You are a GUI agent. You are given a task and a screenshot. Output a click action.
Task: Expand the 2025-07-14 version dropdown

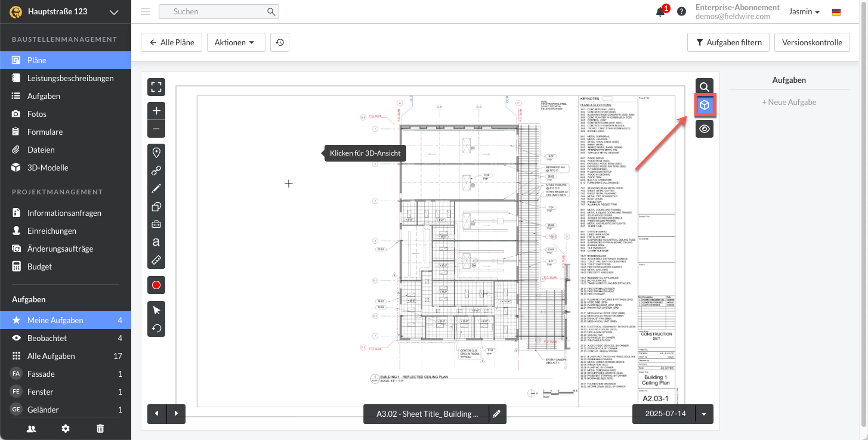click(705, 414)
